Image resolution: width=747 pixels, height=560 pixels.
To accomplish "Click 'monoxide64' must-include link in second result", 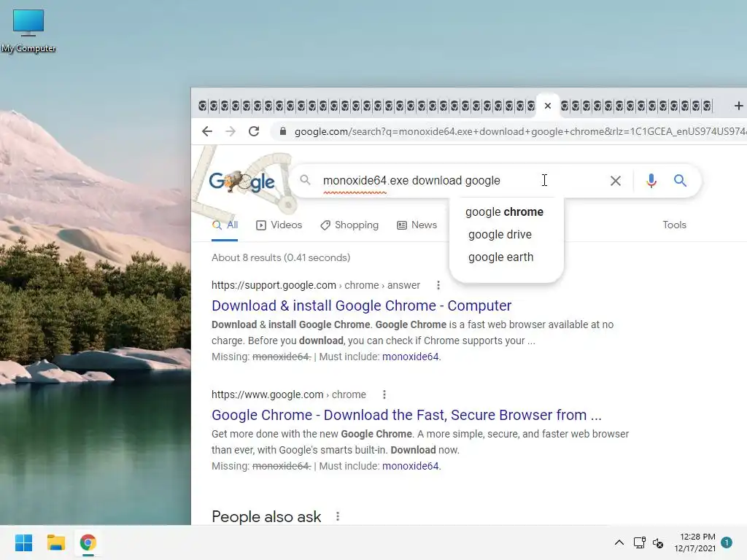I will 411,466.
